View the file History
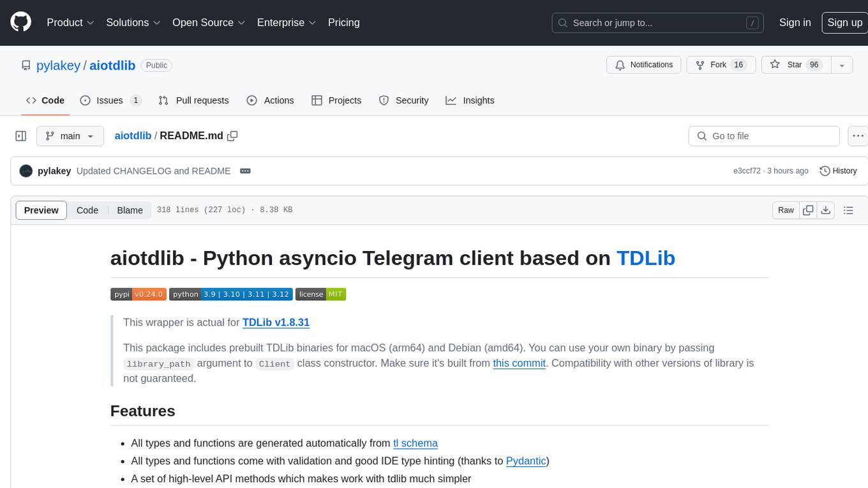This screenshot has width=868, height=488. tap(838, 171)
